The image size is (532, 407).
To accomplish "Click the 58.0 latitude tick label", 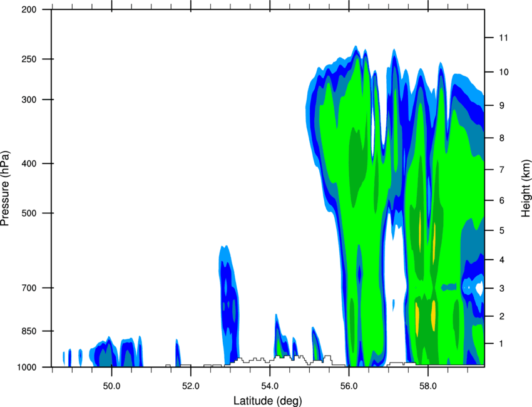I will (x=428, y=386).
